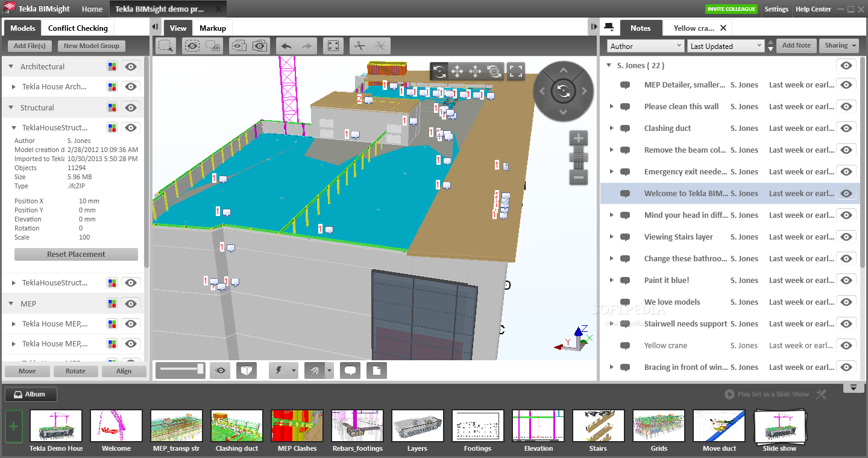Zoom out with the minus button
The width and height of the screenshot is (868, 458).
coord(578,177)
